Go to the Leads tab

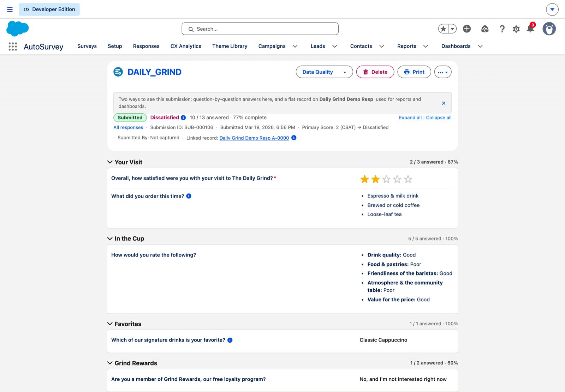tap(318, 46)
